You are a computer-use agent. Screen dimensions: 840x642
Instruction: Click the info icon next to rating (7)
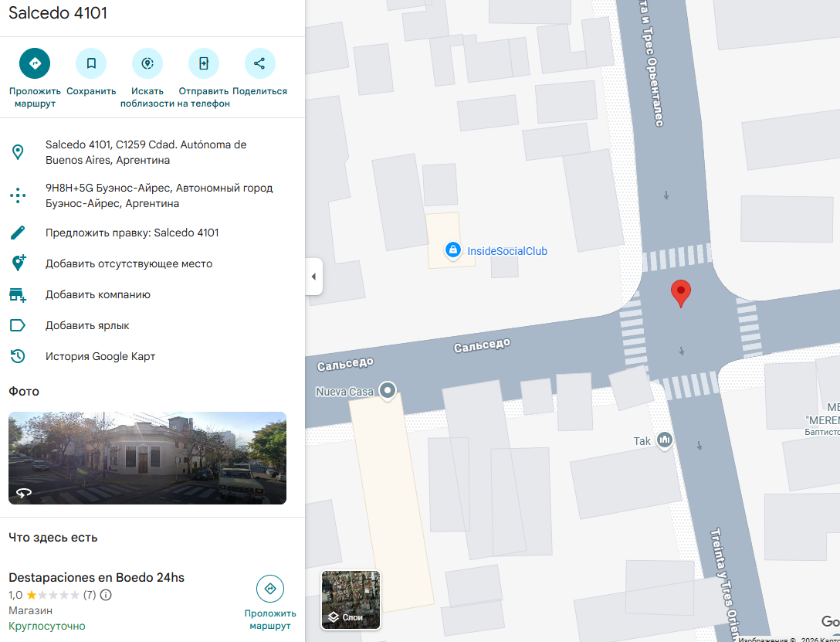click(106, 595)
